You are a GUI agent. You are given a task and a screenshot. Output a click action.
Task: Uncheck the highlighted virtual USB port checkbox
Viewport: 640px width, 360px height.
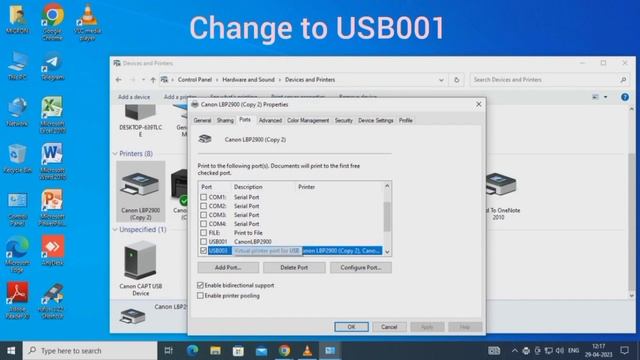pos(204,251)
